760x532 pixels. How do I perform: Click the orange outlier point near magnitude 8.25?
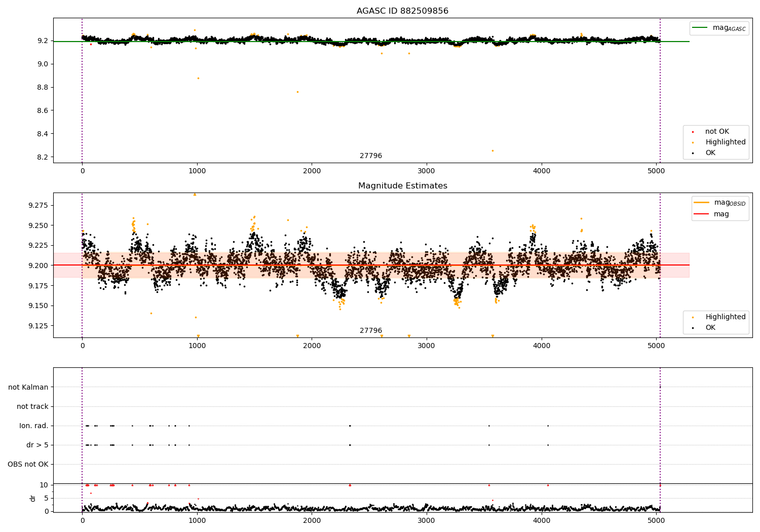(x=492, y=150)
